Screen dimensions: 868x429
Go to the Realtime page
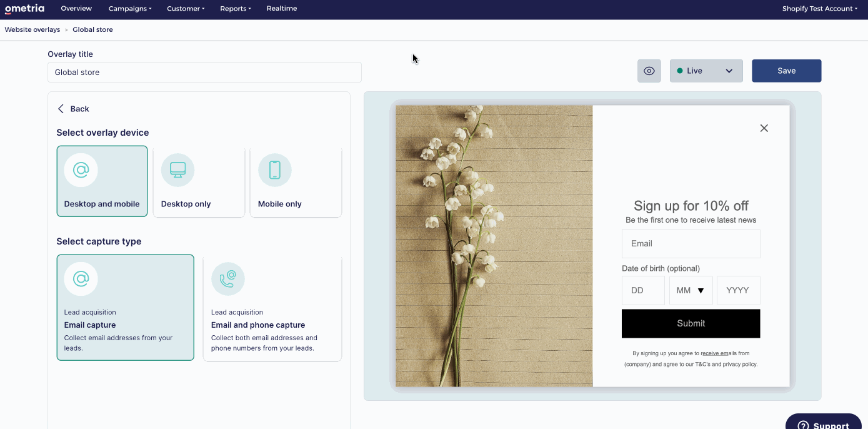(x=282, y=9)
